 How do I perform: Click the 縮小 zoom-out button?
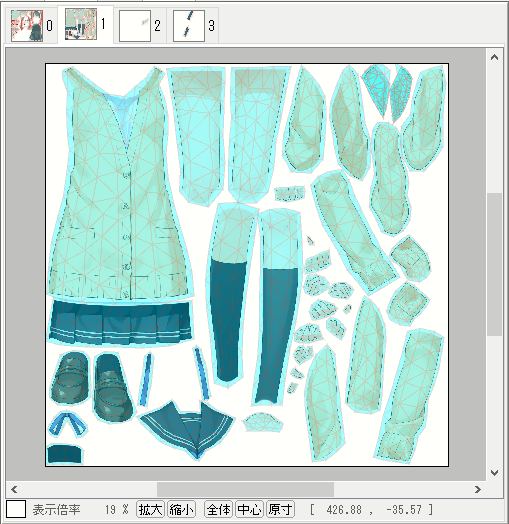click(181, 509)
